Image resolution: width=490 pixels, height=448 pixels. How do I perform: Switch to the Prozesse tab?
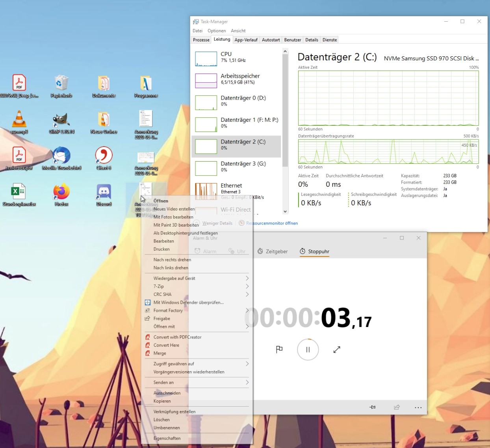point(201,40)
